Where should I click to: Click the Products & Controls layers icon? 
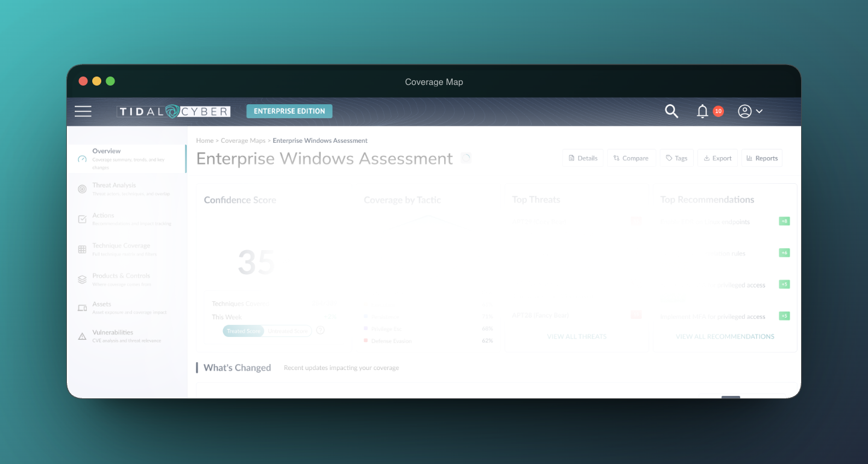83,280
